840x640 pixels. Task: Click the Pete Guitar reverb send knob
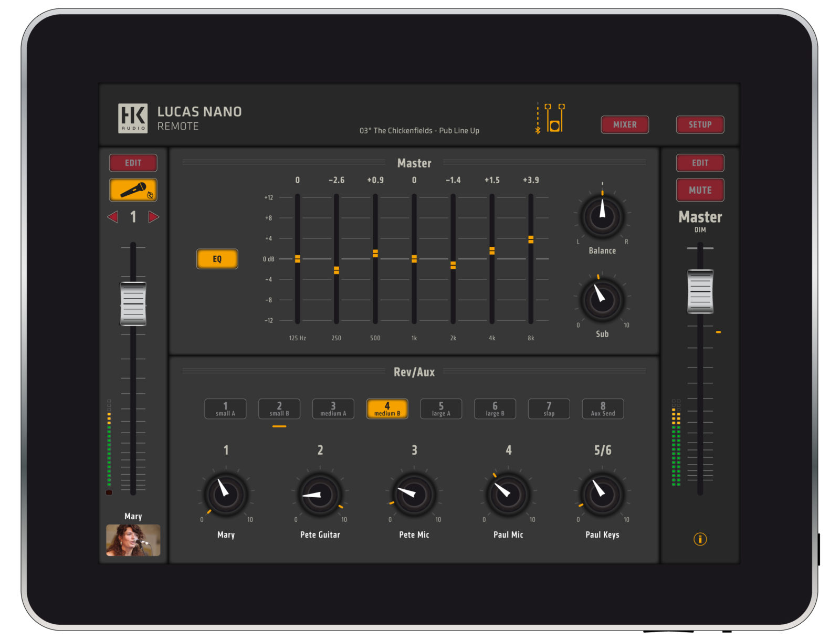click(x=320, y=494)
